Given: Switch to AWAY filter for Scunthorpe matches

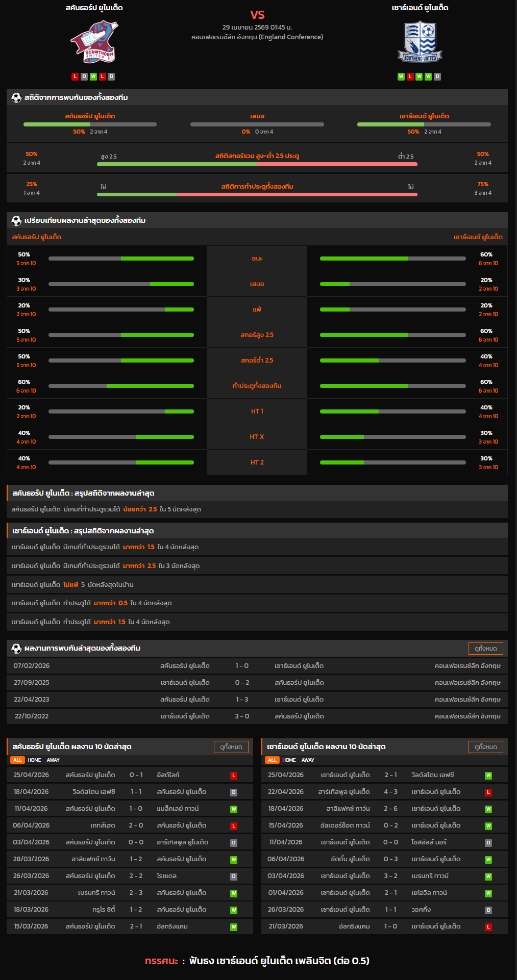Looking at the screenshot, I should coord(53,760).
